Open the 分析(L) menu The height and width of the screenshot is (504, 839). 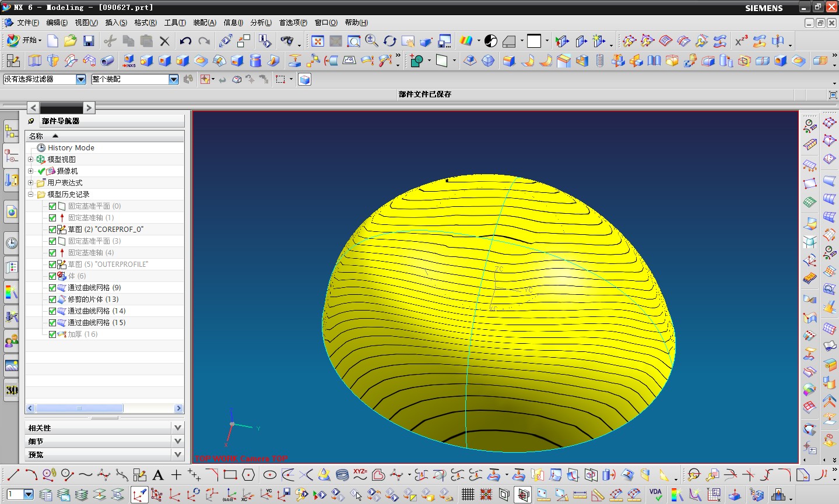click(x=261, y=23)
